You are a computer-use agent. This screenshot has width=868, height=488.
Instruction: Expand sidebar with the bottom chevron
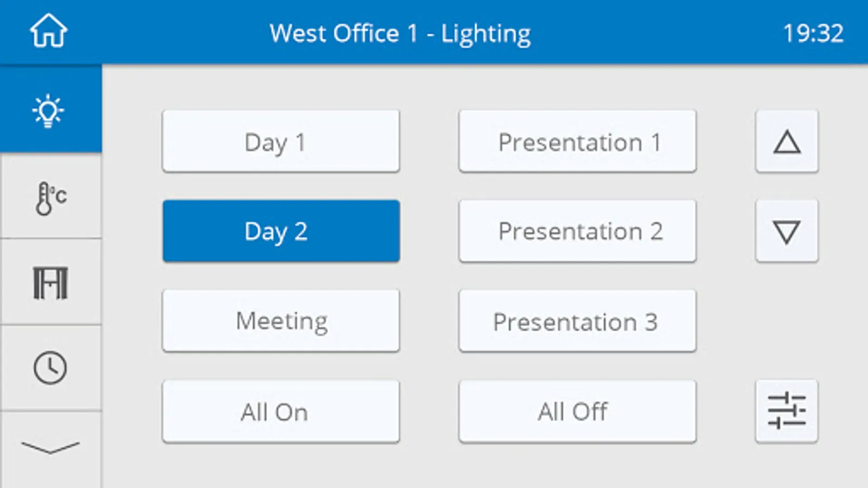pos(50,448)
